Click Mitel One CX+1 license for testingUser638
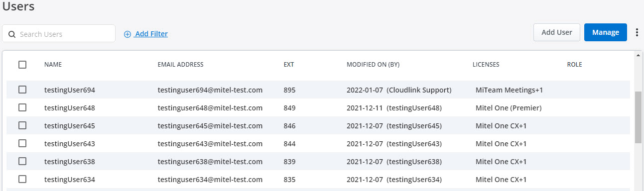 pos(501,162)
